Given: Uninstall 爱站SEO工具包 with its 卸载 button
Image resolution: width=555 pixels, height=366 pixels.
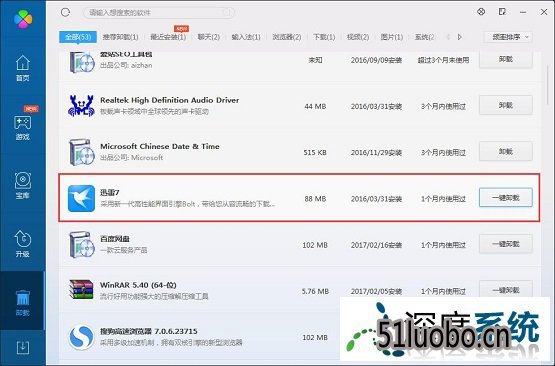Looking at the screenshot, I should click(505, 59).
